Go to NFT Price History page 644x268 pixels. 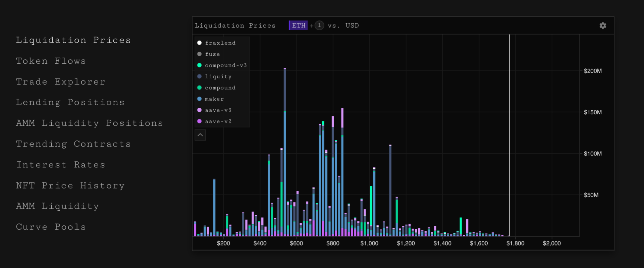click(x=70, y=185)
